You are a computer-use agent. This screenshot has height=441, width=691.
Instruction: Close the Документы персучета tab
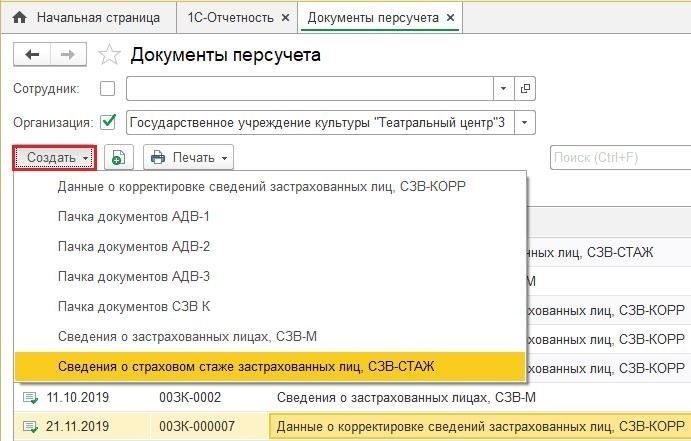click(x=450, y=18)
